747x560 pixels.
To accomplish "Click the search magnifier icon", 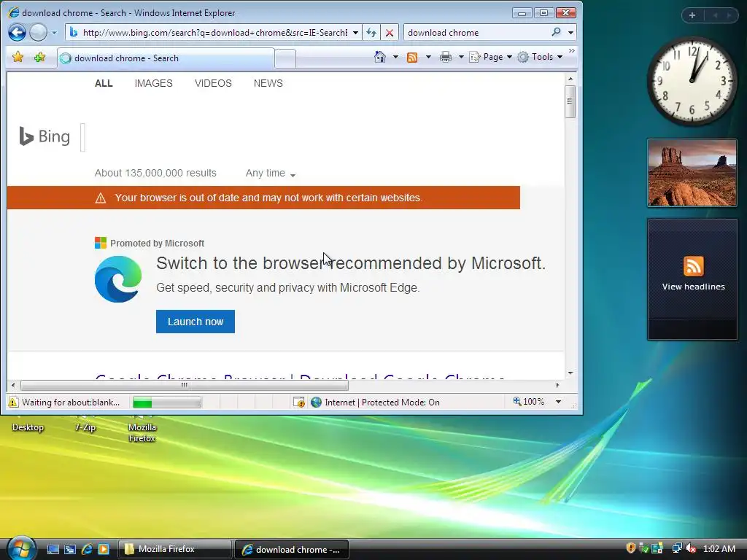I will coord(556,32).
